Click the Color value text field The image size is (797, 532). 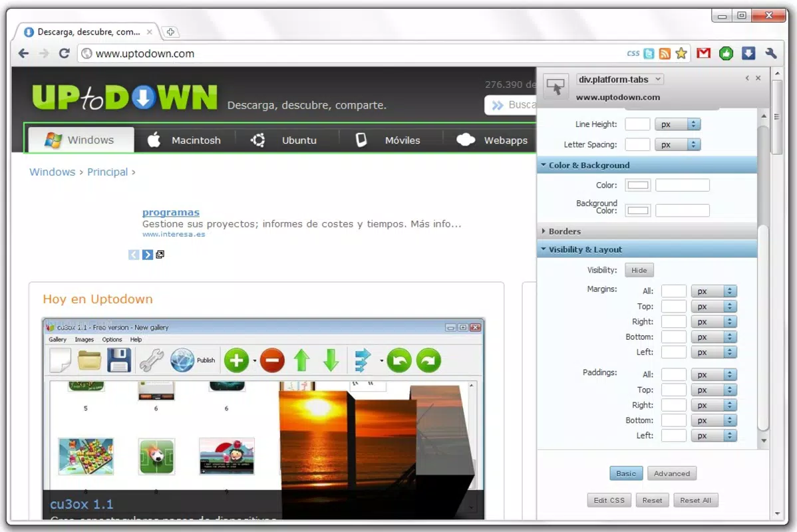682,185
